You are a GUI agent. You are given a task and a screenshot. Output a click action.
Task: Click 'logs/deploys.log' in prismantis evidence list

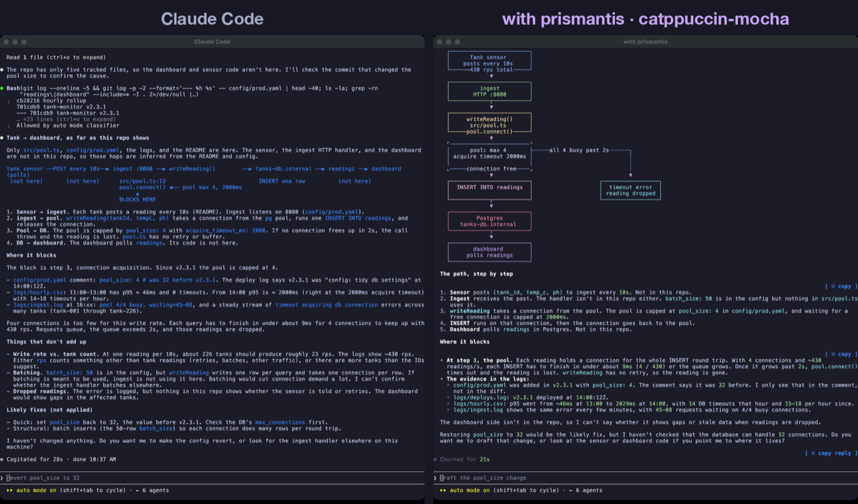480,397
